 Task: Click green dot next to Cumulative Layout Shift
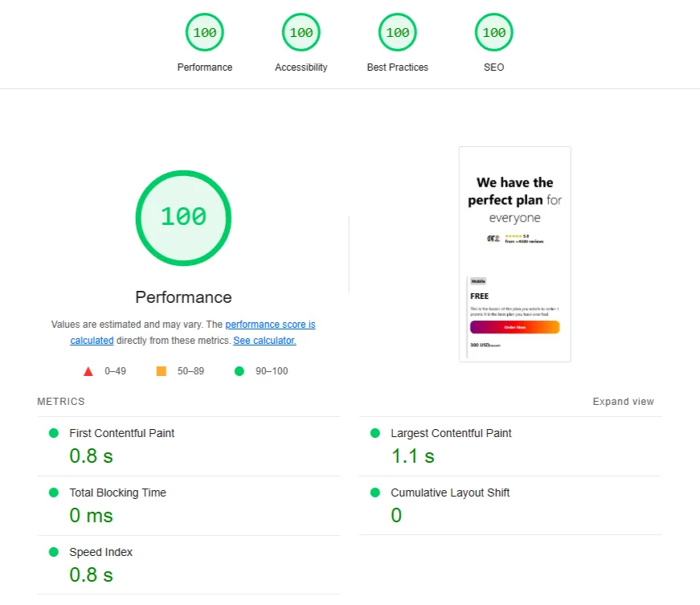(375, 493)
